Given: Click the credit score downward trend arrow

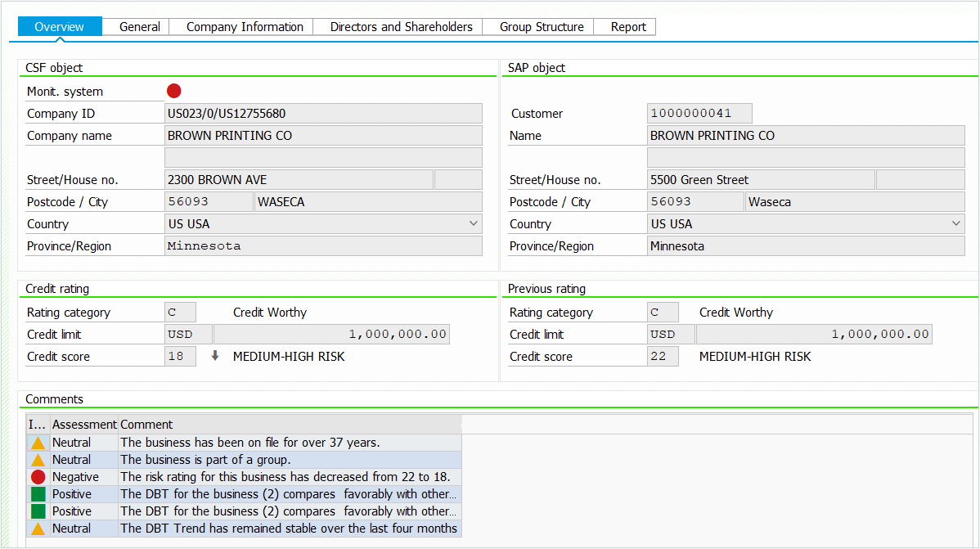Looking at the screenshot, I should coord(215,356).
